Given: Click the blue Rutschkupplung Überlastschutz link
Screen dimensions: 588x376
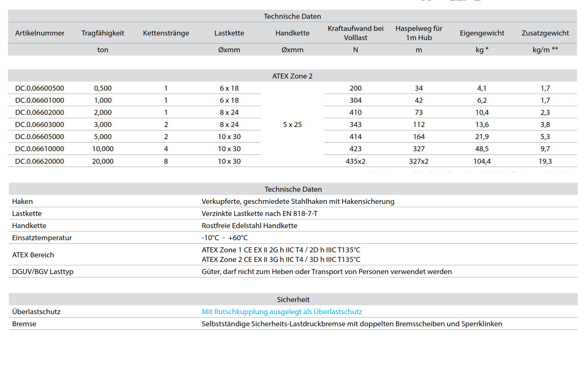Looking at the screenshot, I should coord(281,312).
